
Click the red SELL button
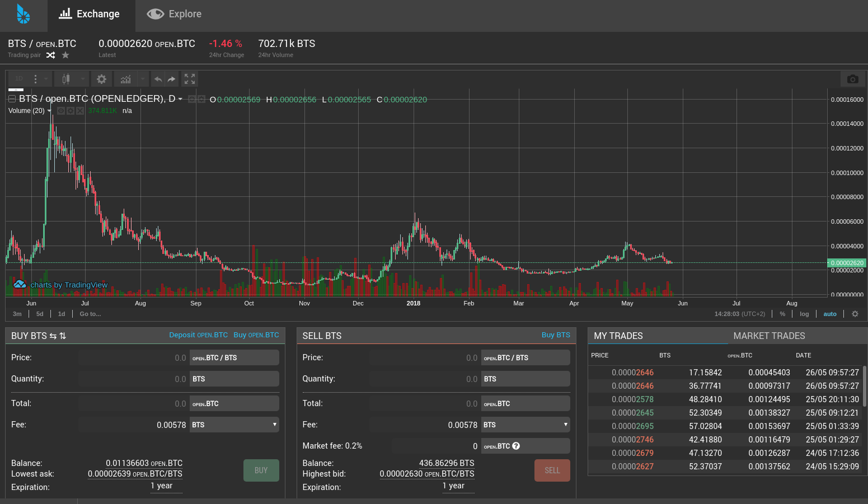point(552,470)
